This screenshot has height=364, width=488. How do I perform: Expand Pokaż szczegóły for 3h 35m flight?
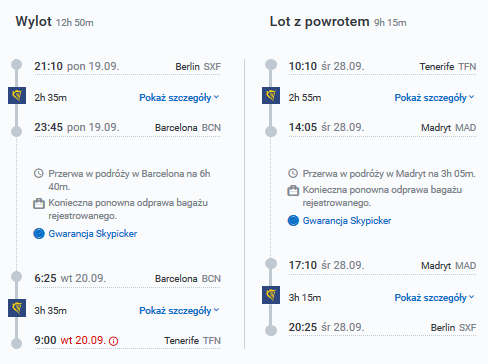(179, 311)
